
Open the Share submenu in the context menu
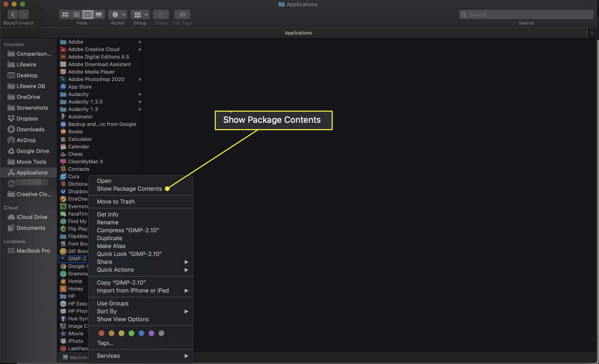[141, 262]
